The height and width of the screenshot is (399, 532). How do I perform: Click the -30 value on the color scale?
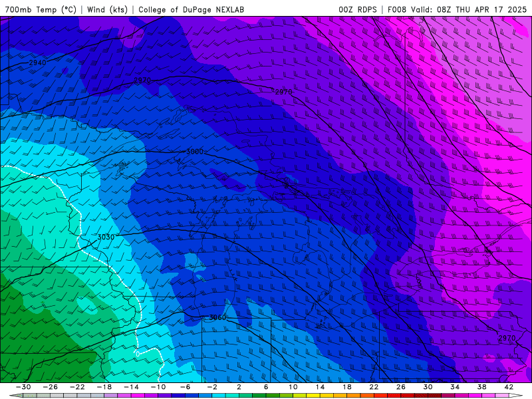[x=23, y=387]
